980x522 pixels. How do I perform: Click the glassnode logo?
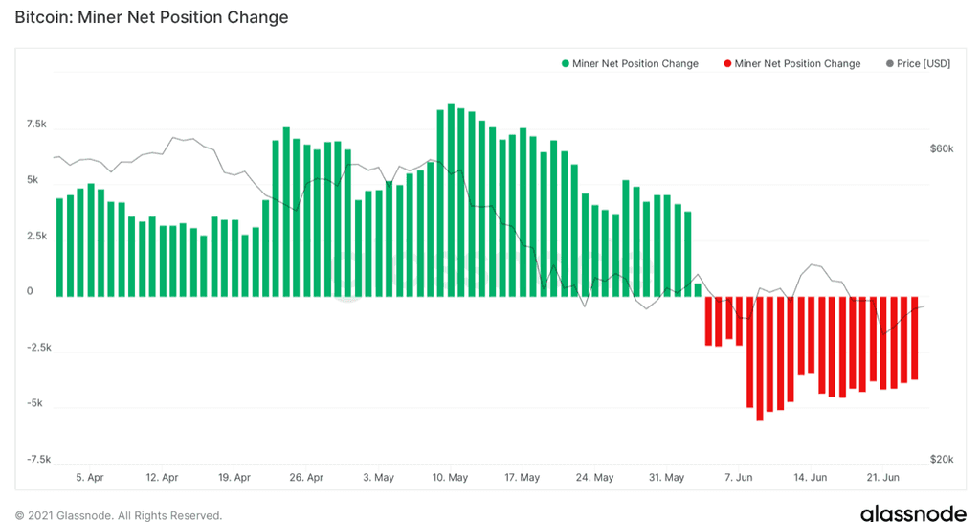pyautogui.click(x=913, y=513)
